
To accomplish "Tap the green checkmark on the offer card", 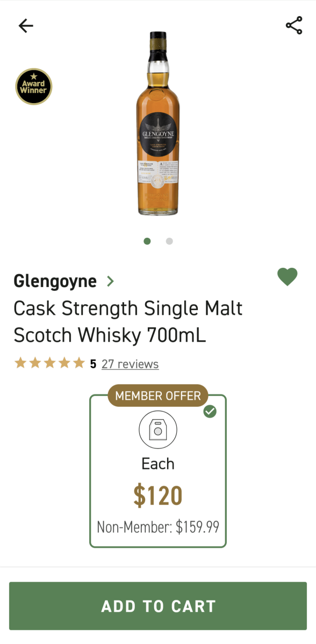I will [x=210, y=412].
